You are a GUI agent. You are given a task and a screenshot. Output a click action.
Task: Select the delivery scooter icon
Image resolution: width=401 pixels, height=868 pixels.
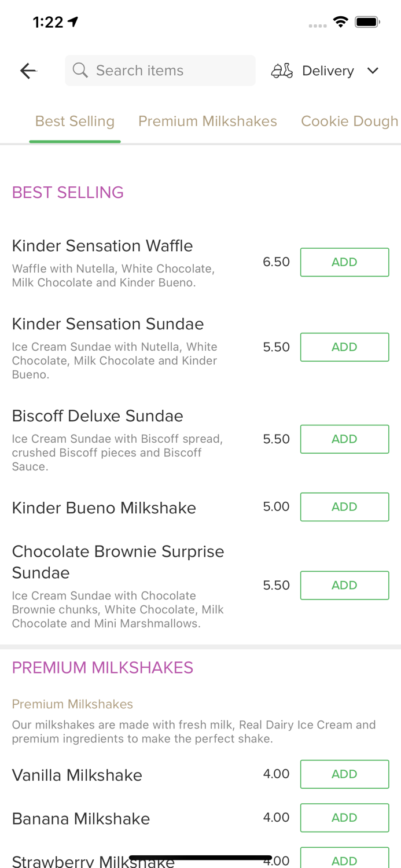click(x=281, y=70)
